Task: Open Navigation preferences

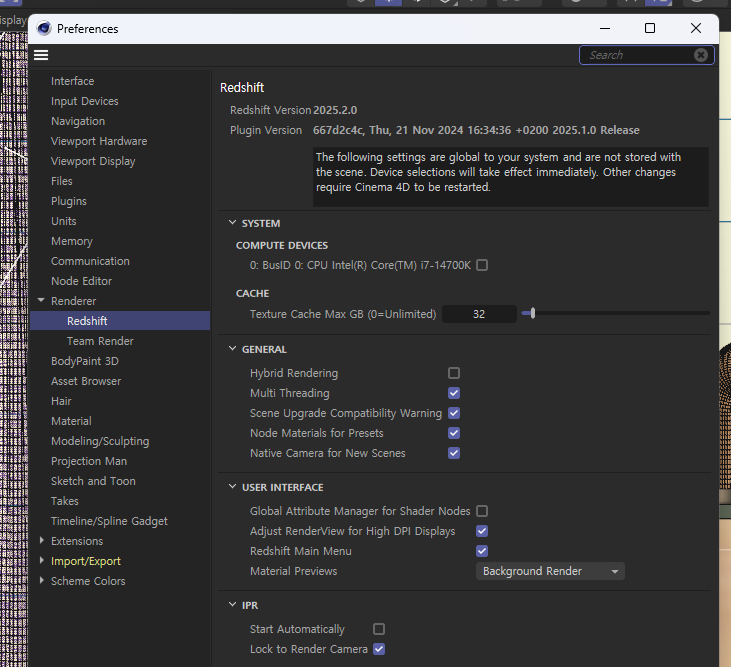Action: coord(78,121)
